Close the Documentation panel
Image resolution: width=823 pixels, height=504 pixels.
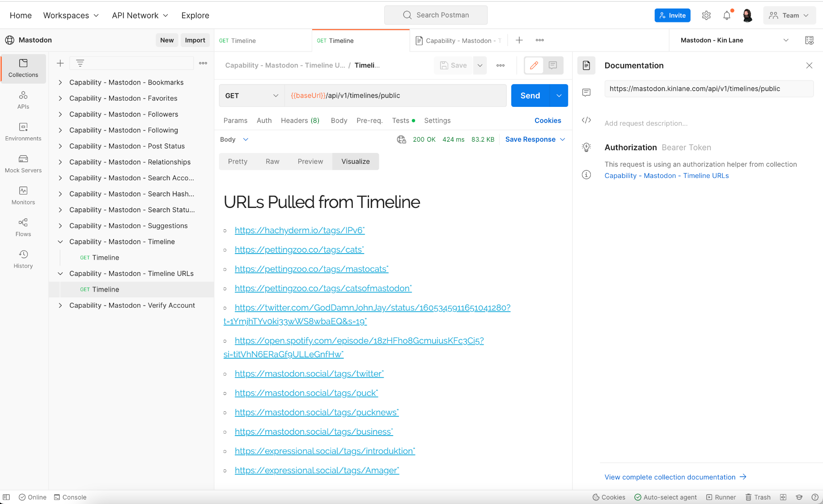point(809,65)
